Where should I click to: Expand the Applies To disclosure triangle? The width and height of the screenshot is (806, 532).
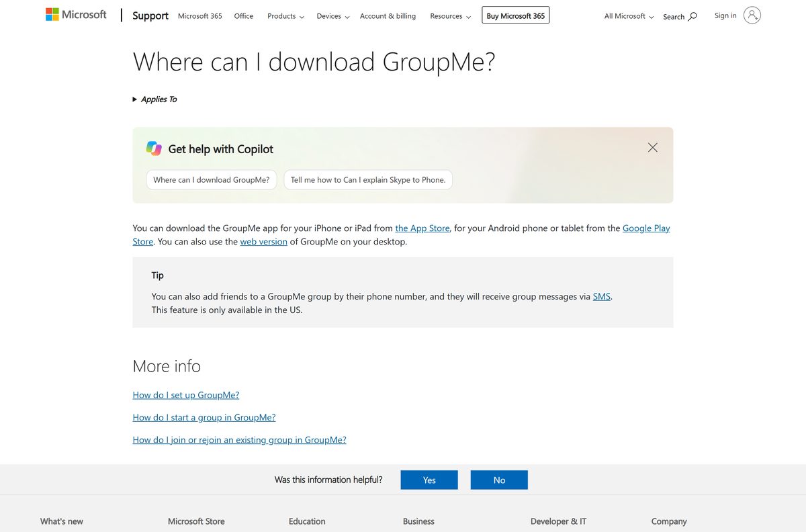[x=135, y=99]
